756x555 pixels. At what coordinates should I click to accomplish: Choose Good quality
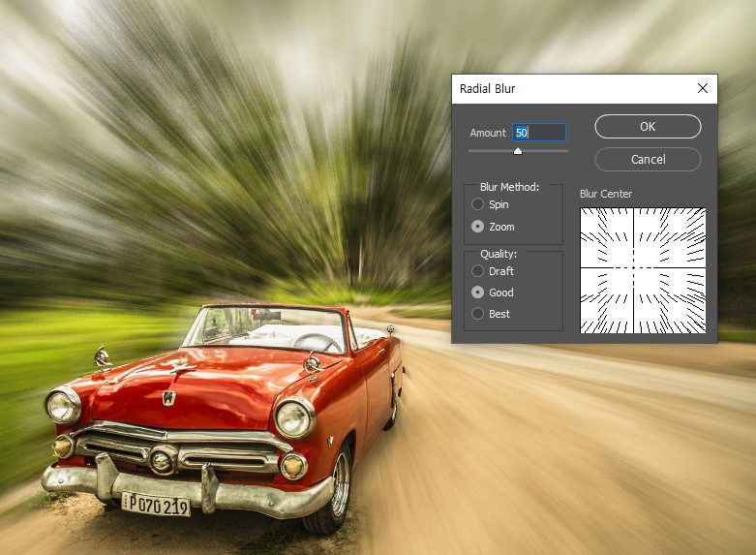pos(478,293)
